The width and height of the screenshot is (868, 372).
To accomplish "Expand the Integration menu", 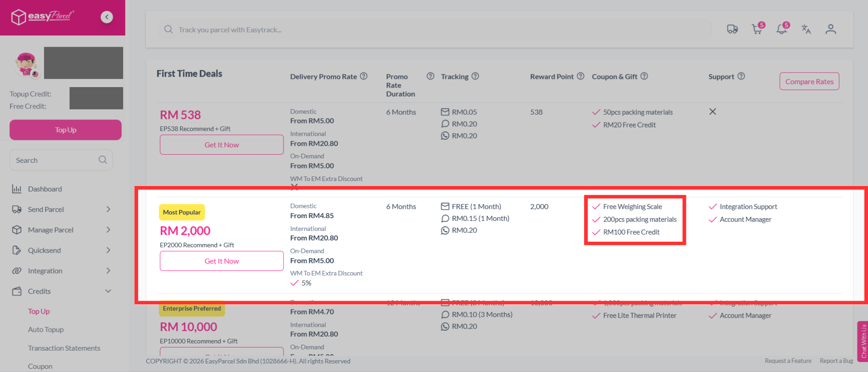I will pyautogui.click(x=108, y=270).
